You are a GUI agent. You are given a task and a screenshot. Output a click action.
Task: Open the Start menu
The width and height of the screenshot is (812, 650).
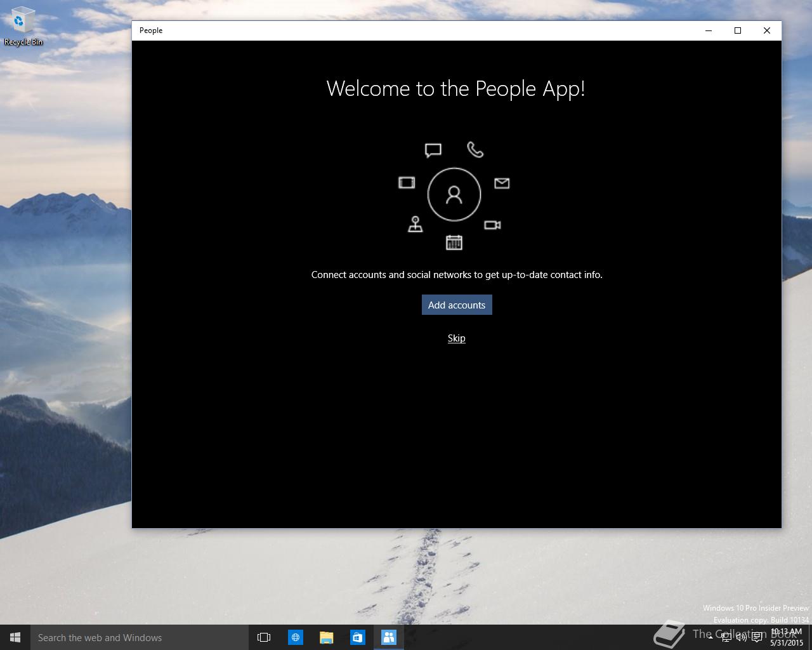(15, 637)
